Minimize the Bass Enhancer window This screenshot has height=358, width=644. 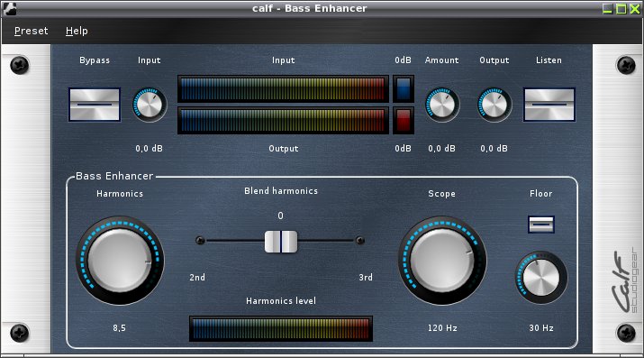(607, 9)
